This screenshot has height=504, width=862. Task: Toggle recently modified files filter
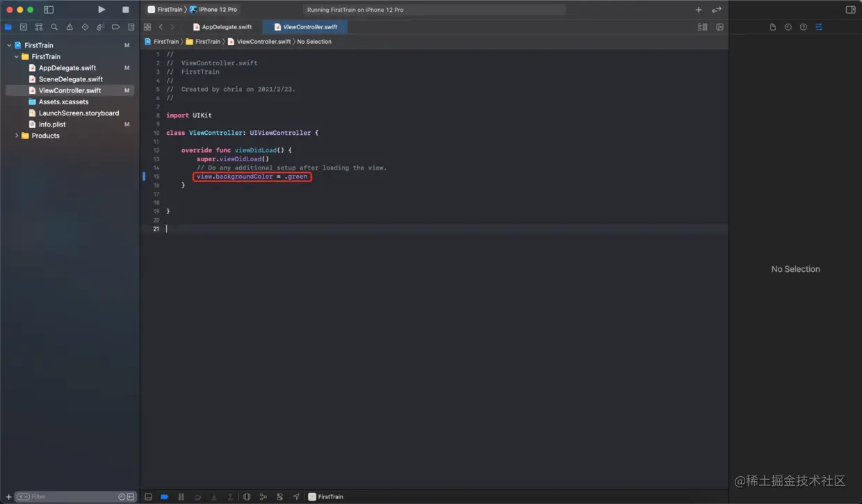click(122, 497)
